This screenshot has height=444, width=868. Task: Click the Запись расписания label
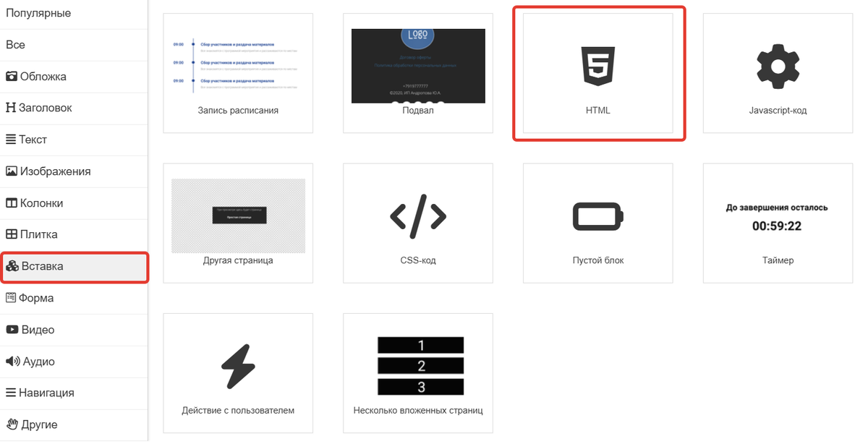click(238, 111)
